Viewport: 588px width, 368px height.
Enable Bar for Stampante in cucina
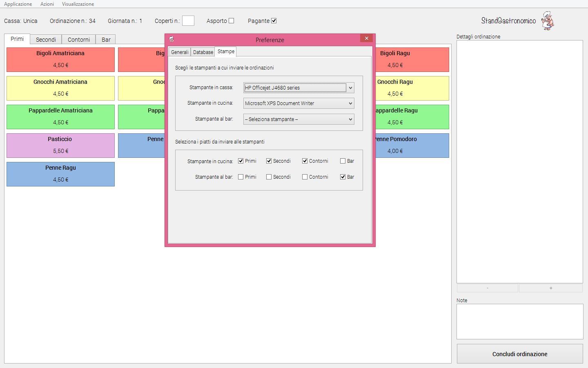[x=343, y=161]
